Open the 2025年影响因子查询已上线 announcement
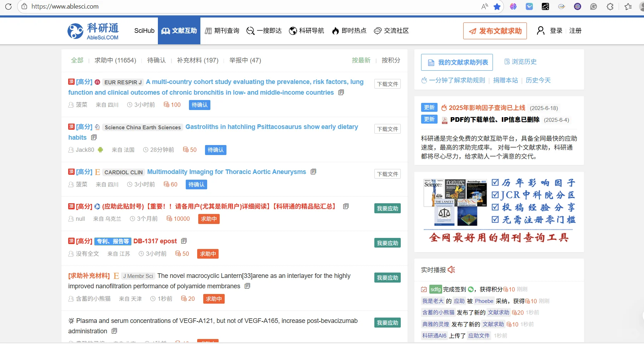Image resolution: width=644 pixels, height=344 pixels. [x=487, y=108]
